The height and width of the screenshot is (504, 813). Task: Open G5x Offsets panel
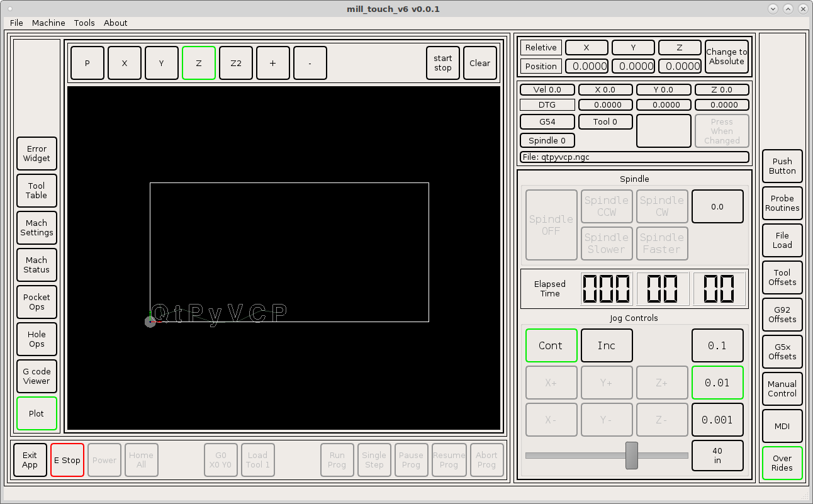[782, 352]
